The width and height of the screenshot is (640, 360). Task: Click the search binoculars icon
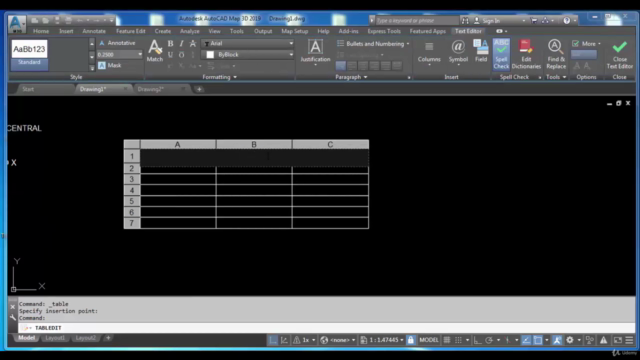click(465, 20)
